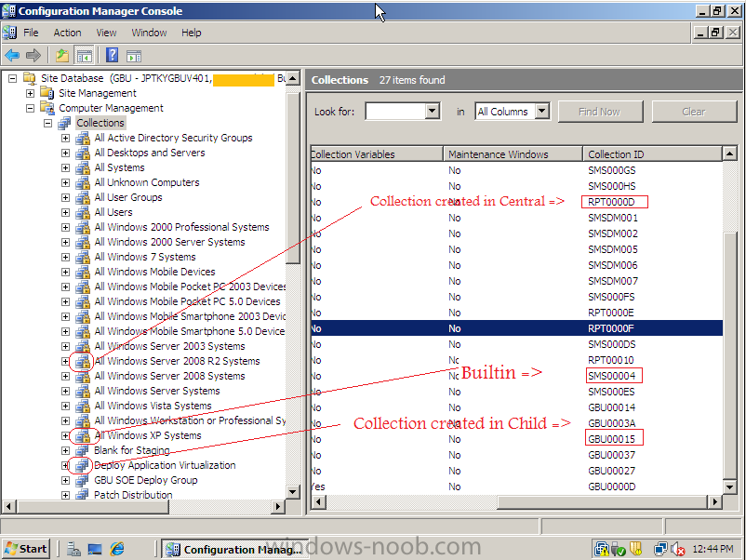Toggle the Show/Hide Console Tree icon
Image resolution: width=746 pixels, height=560 pixels.
tap(85, 56)
